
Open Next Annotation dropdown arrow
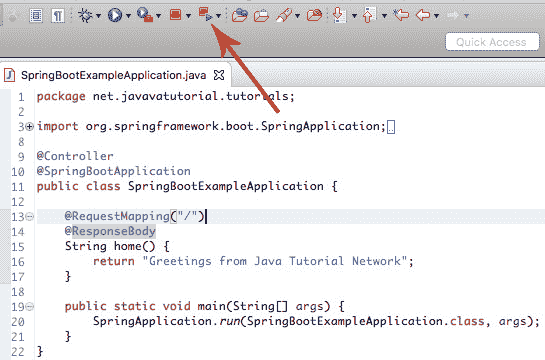coord(354,16)
